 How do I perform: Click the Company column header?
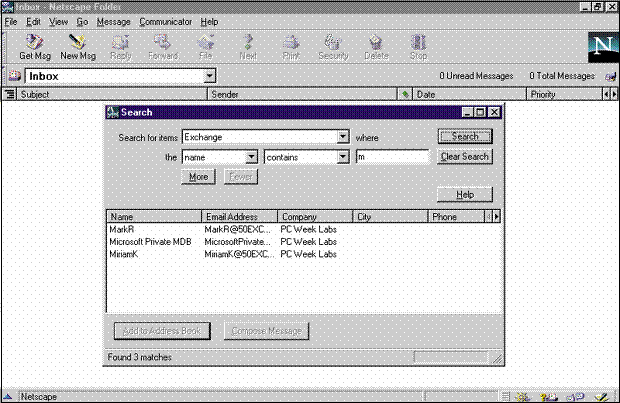[315, 216]
